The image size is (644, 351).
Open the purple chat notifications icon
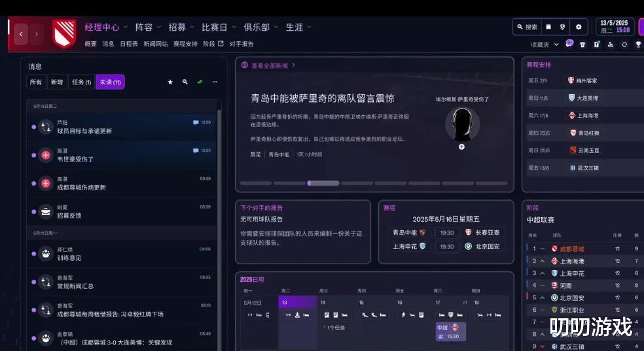click(x=569, y=43)
